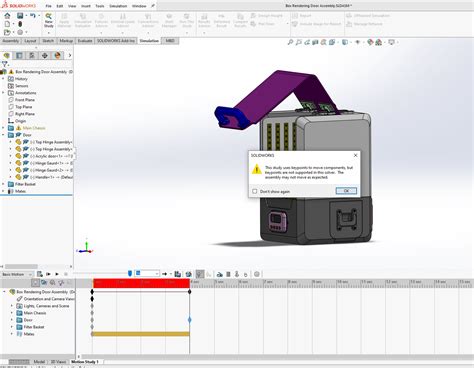
Task: Click the New Study icon
Action: pyautogui.click(x=49, y=20)
